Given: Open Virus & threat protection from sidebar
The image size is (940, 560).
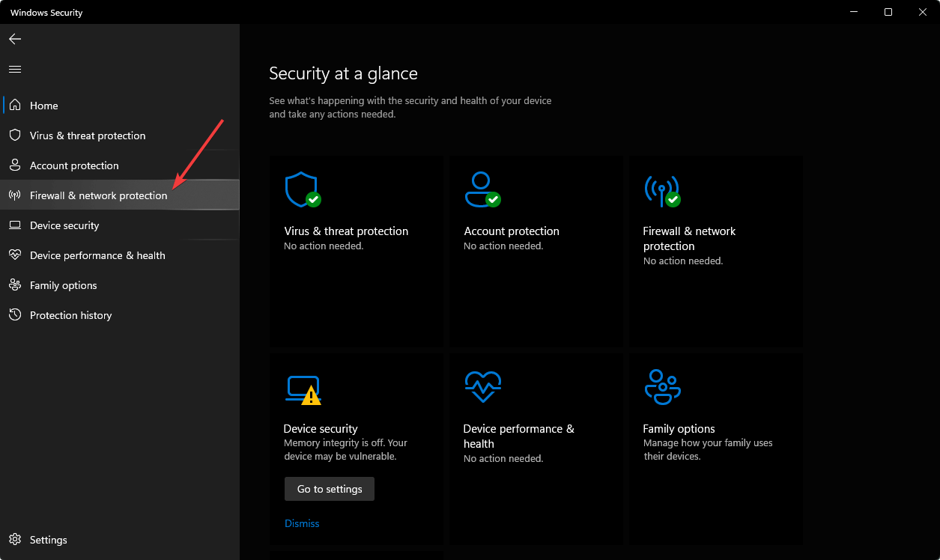Looking at the screenshot, I should [x=120, y=136].
